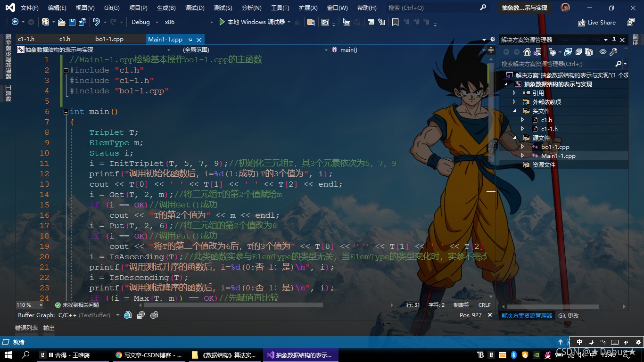Open the Git(G) menu
The height and width of the screenshot is (362, 644).
pyautogui.click(x=112, y=8)
